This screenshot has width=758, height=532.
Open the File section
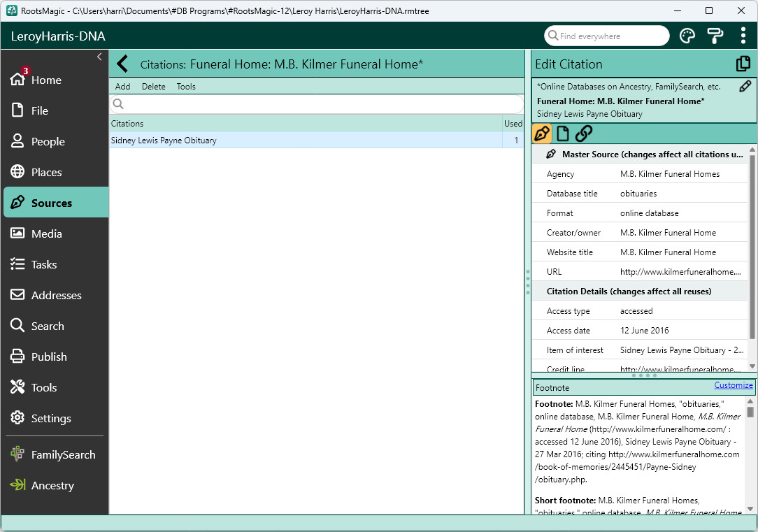(55, 110)
